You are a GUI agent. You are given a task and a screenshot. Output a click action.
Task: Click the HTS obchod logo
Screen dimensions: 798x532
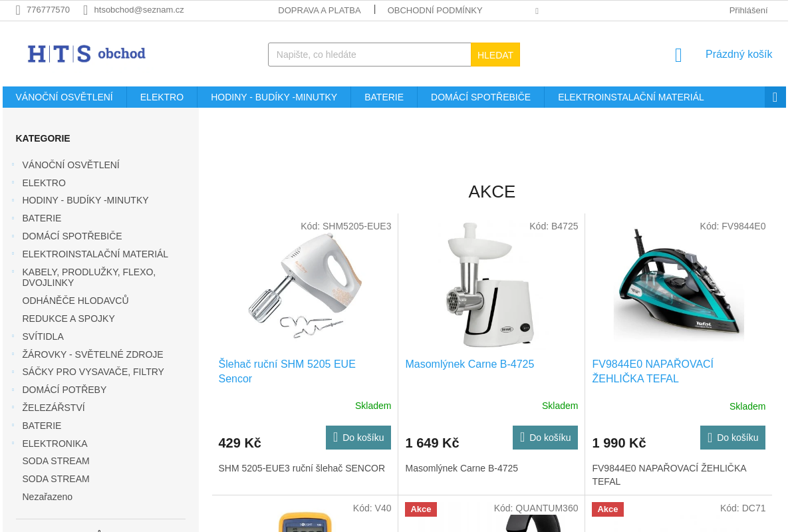[x=86, y=54]
